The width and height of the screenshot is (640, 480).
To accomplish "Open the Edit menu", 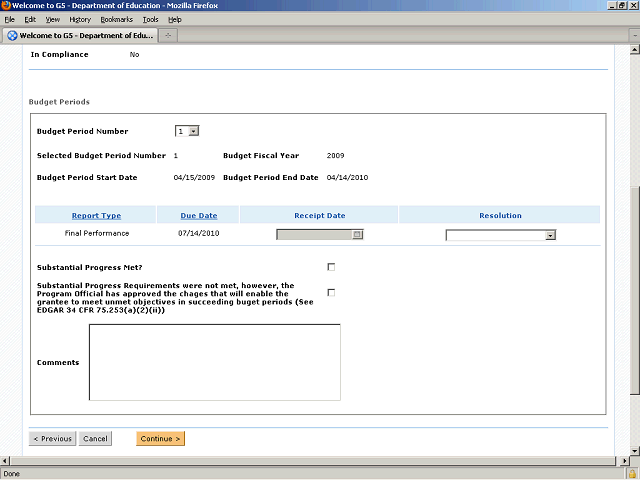I will coord(30,20).
